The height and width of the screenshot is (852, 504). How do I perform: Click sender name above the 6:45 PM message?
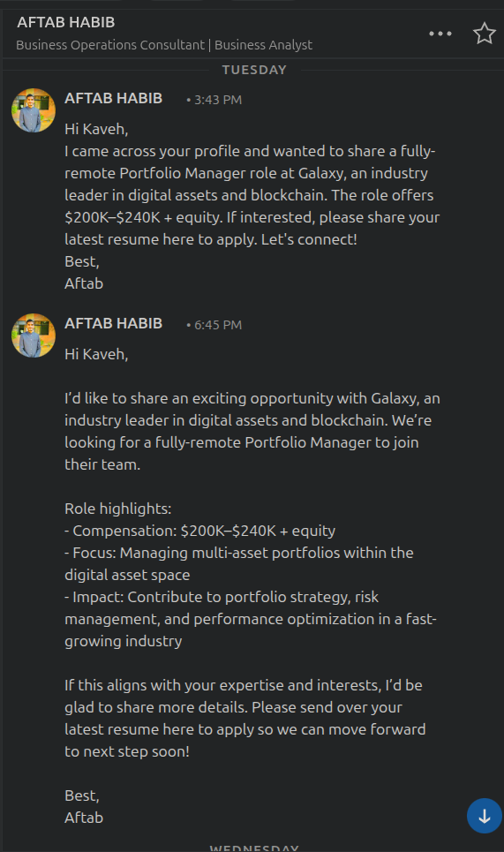point(114,323)
